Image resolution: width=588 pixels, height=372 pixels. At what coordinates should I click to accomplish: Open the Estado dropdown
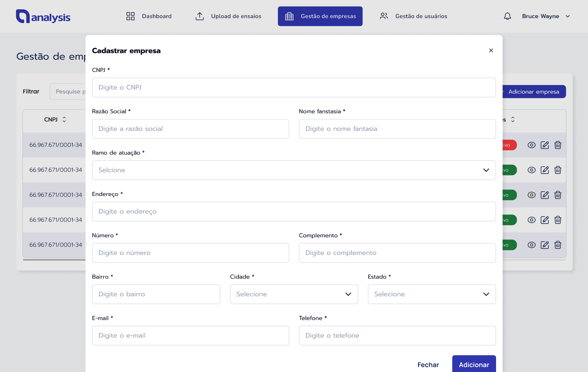point(431,294)
